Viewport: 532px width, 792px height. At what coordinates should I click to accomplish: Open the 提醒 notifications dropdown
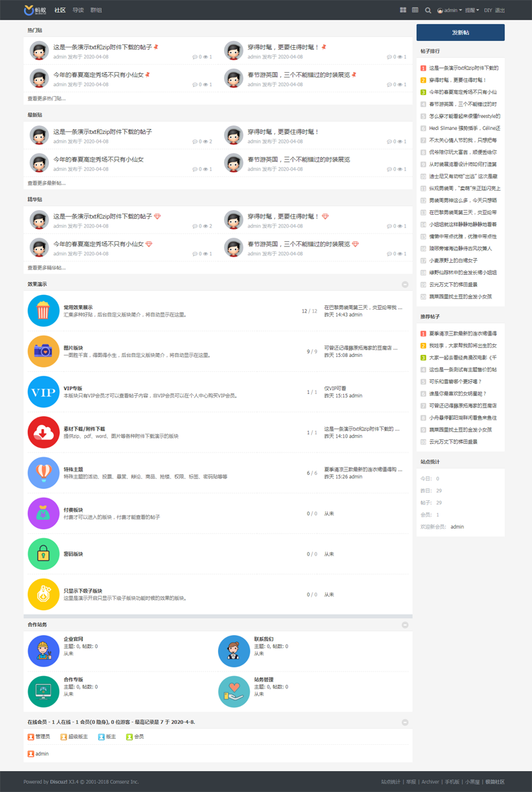pyautogui.click(x=472, y=10)
